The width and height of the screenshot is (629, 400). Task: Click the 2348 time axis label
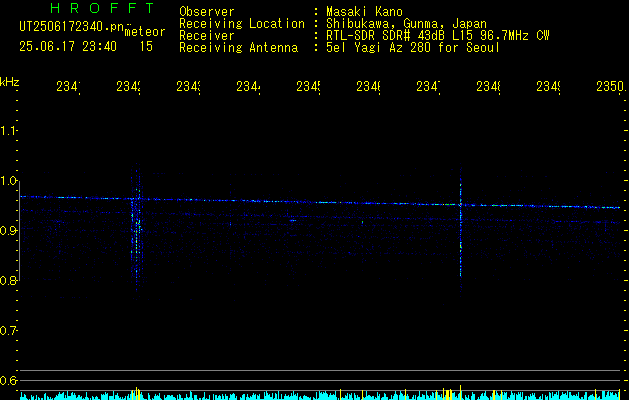click(488, 87)
